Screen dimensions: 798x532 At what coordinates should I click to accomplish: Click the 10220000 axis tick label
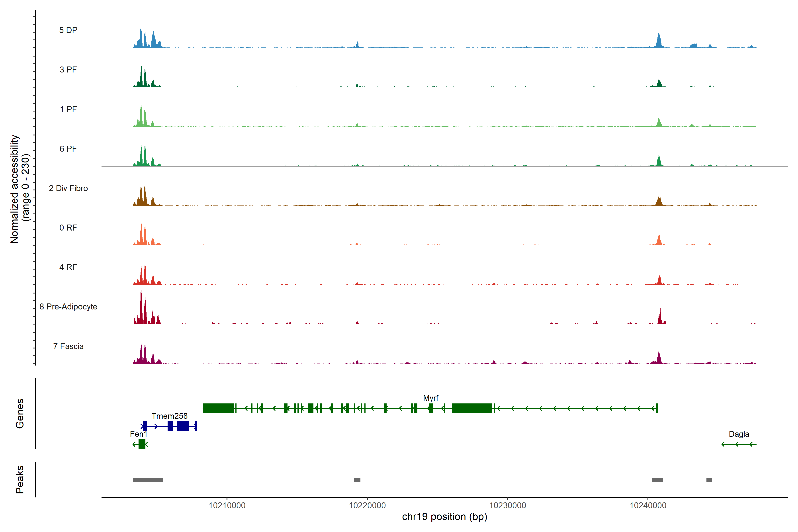[x=367, y=506]
